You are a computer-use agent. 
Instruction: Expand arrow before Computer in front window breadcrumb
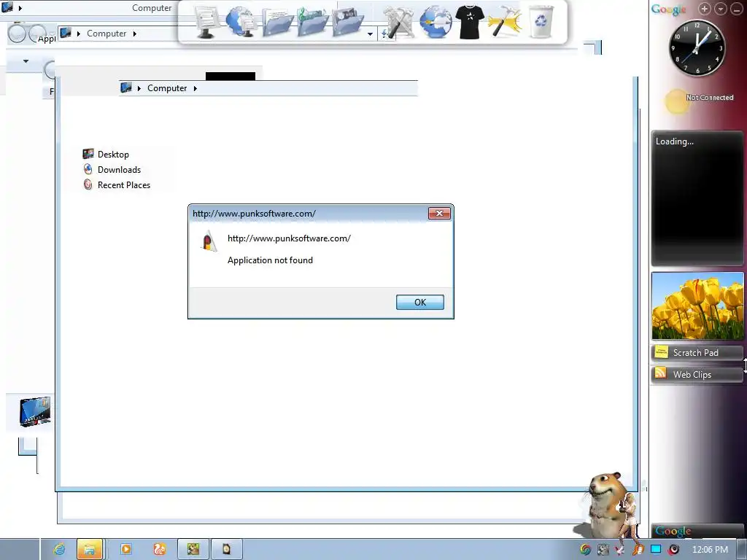pos(139,88)
